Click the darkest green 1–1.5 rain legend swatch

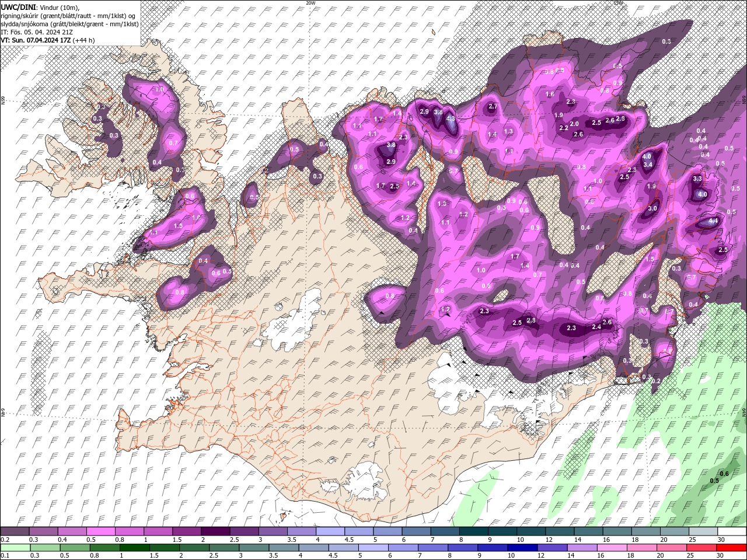click(x=134, y=548)
